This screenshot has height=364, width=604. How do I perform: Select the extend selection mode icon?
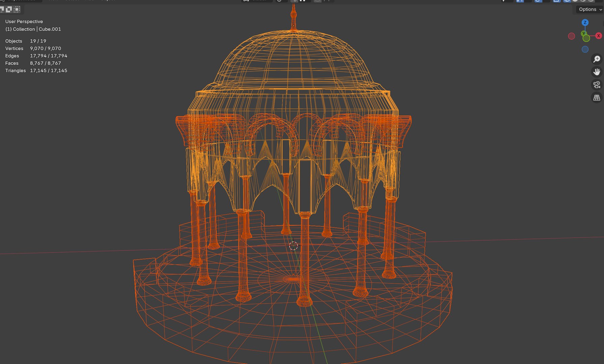pyautogui.click(x=9, y=9)
